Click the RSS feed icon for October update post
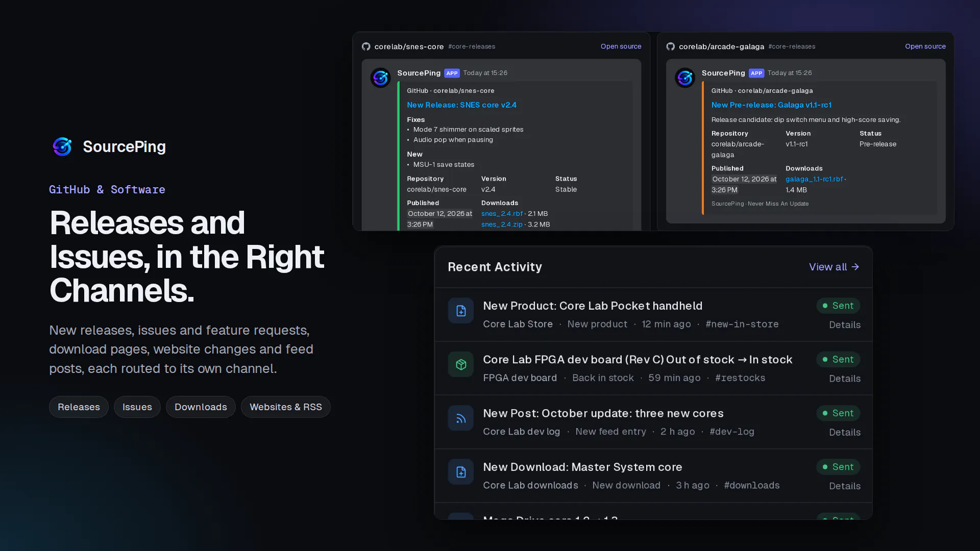 [461, 418]
